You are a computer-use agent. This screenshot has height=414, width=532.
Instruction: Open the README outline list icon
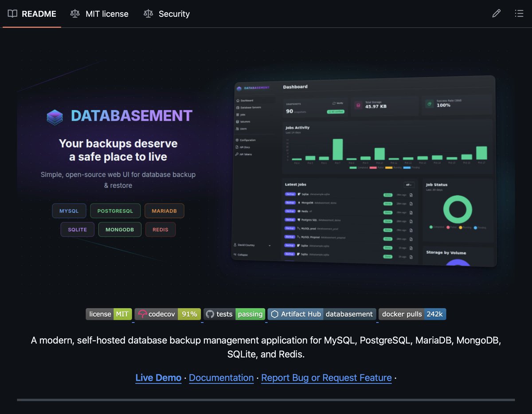(519, 14)
